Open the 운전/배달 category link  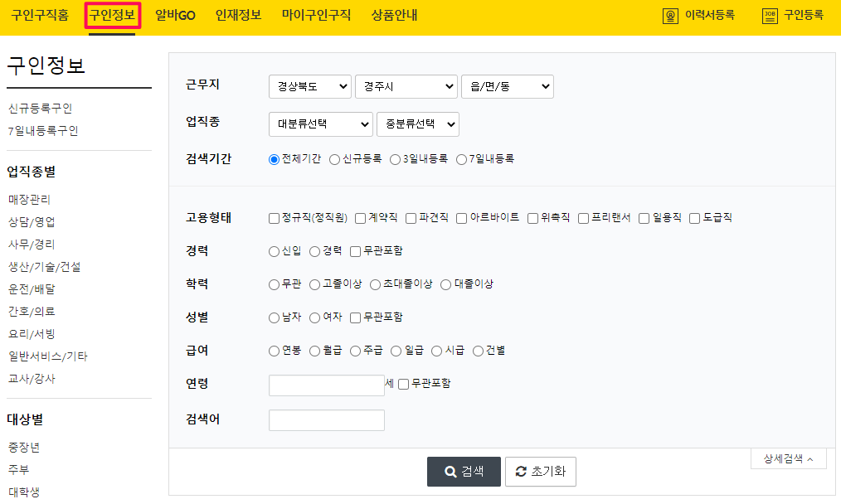tap(32, 290)
